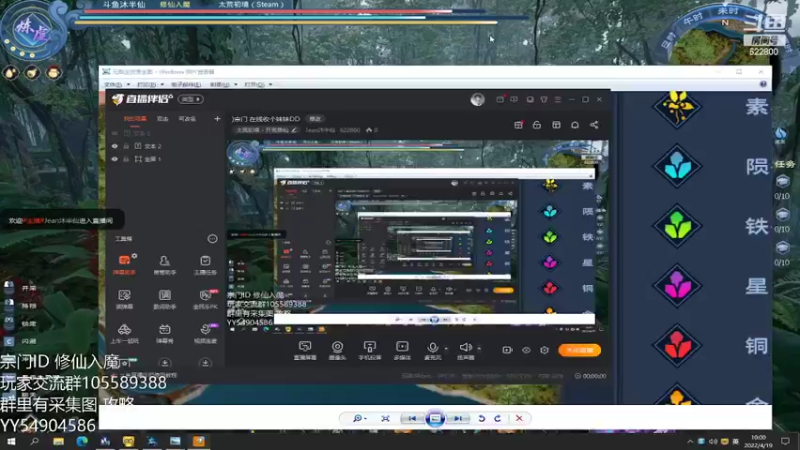This screenshot has width=800, height=450.
Task: Open the layout grid icon above the preview
Action: (556, 125)
